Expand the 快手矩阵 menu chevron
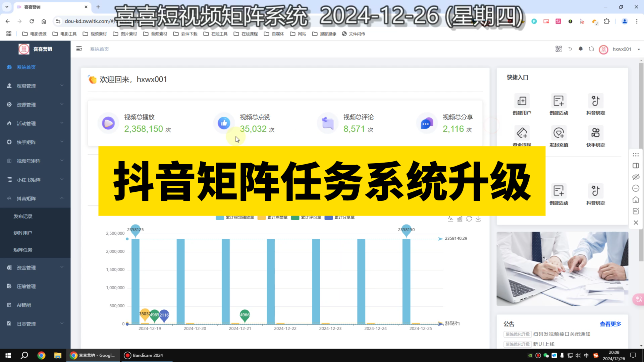The image size is (644, 362). pos(62,142)
